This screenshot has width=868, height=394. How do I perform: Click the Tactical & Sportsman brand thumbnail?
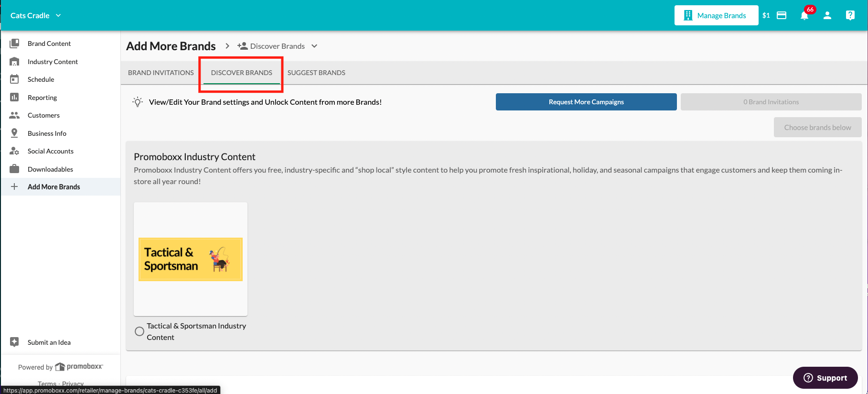191,259
